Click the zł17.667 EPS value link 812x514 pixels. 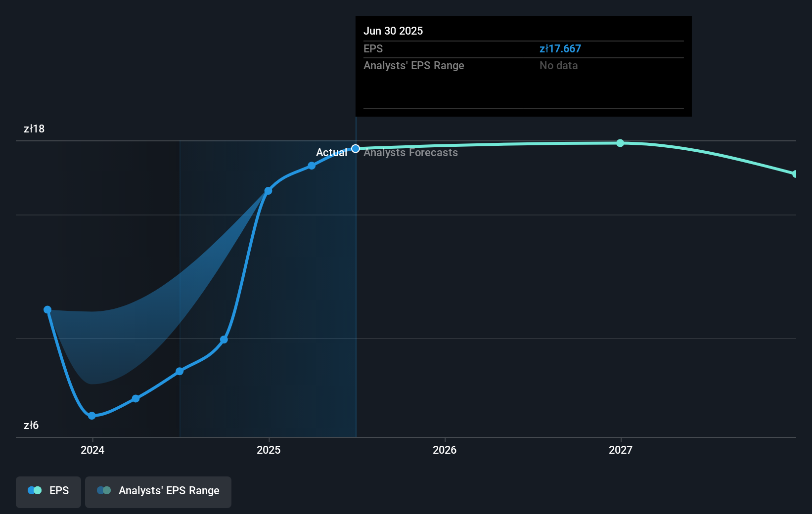point(560,48)
